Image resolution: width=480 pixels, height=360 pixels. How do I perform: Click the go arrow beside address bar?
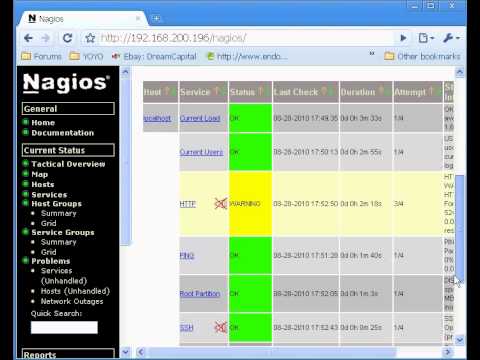[x=403, y=38]
